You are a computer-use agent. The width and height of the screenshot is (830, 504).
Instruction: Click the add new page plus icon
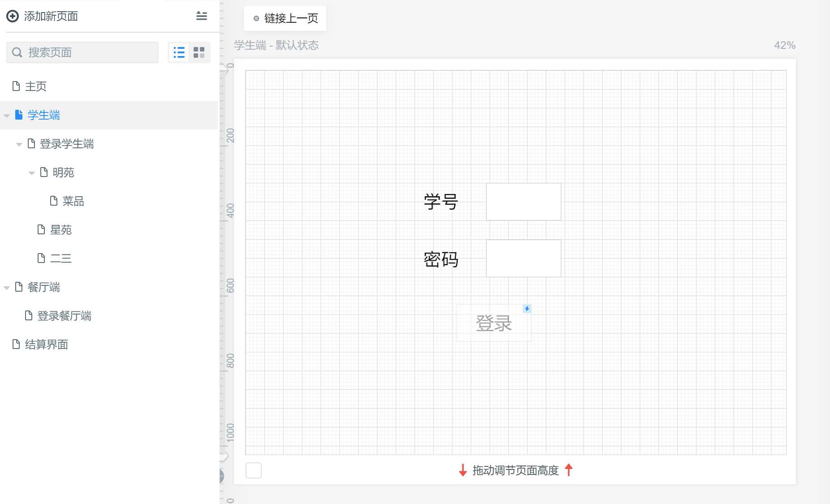[13, 17]
